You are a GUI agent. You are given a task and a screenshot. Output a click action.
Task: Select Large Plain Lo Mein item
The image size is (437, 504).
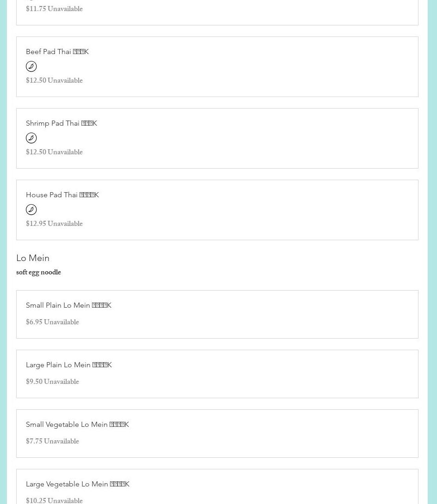click(x=217, y=374)
